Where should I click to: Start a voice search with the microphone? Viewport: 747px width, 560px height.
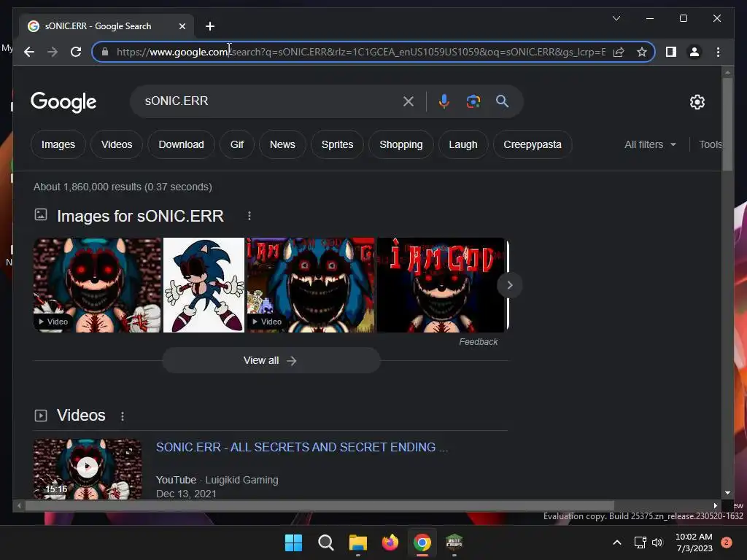(x=444, y=101)
